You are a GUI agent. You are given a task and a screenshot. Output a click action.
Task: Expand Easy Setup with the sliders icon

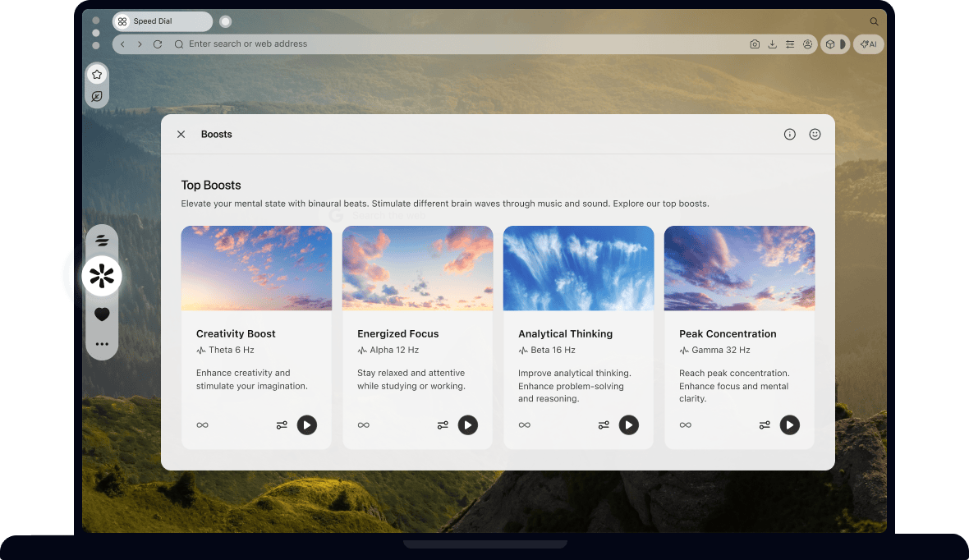pyautogui.click(x=790, y=44)
